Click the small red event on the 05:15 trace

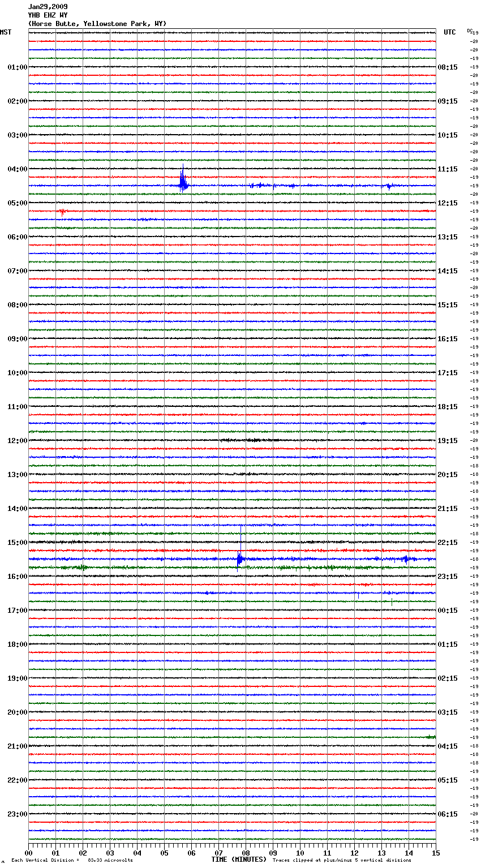pyautogui.click(x=62, y=212)
